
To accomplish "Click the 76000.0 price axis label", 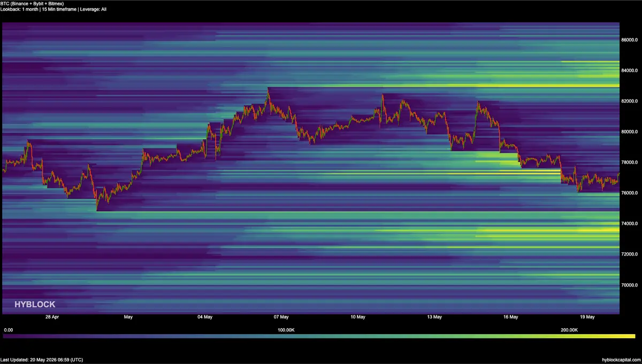I will point(629,193).
